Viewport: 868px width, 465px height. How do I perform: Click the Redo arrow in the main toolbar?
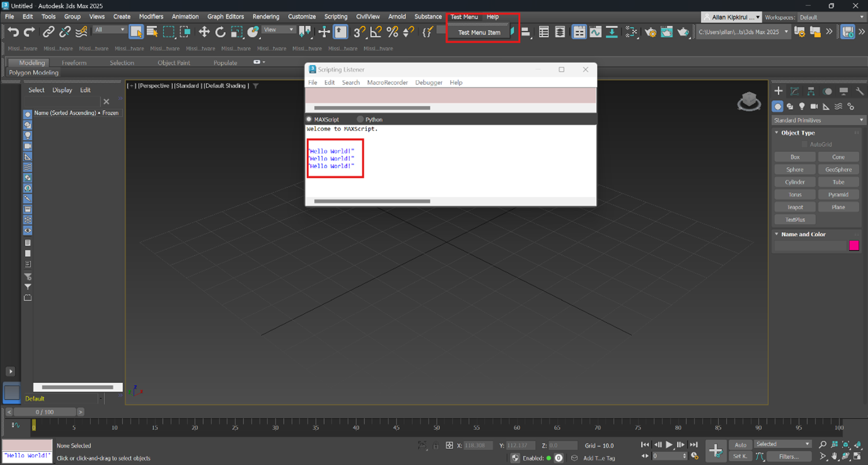30,32
